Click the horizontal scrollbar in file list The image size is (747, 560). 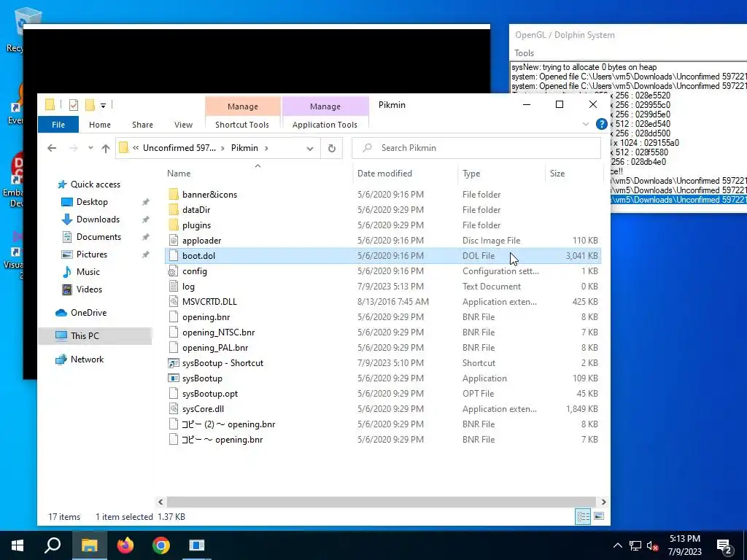click(381, 502)
